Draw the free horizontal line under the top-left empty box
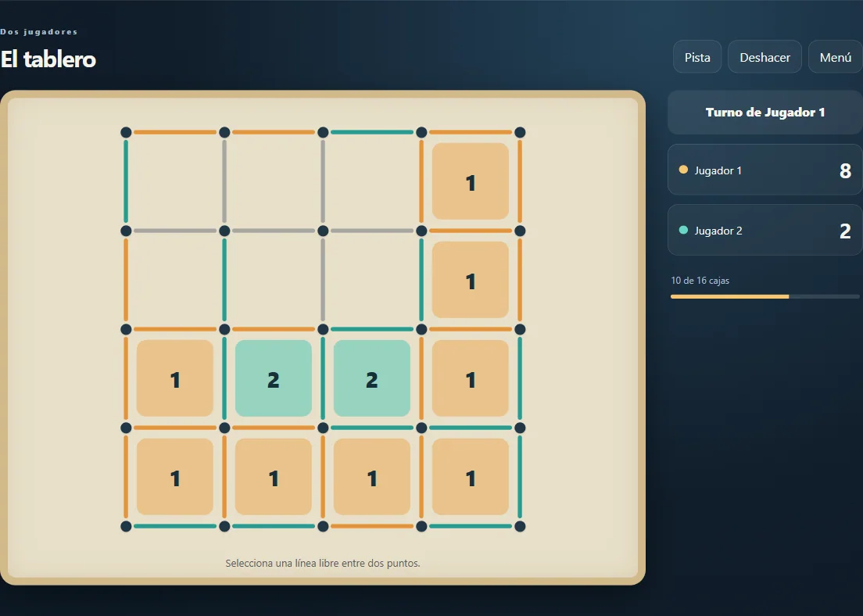Viewport: 863px width, 616px height. coord(175,231)
